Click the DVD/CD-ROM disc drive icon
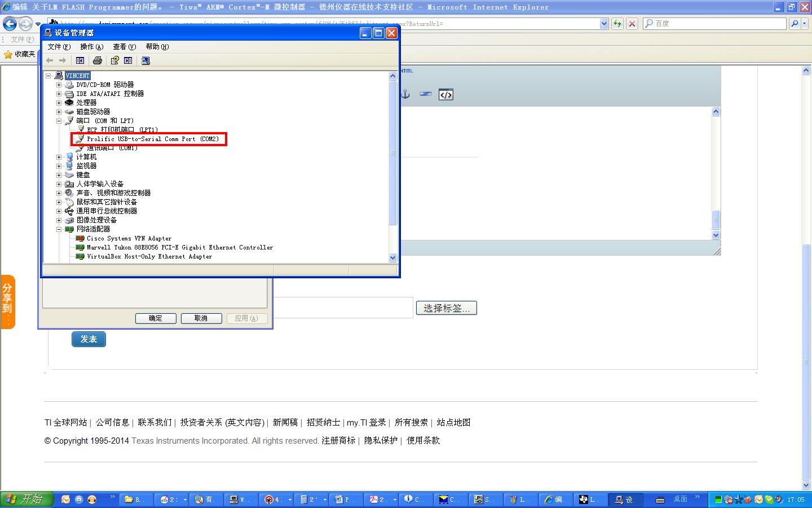 (x=69, y=85)
